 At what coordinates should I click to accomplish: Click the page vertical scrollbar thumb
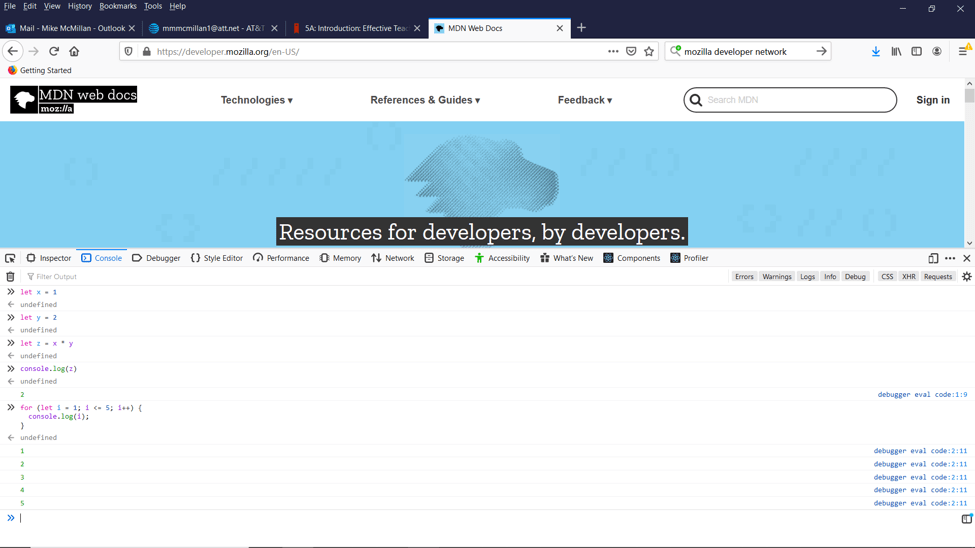point(969,96)
